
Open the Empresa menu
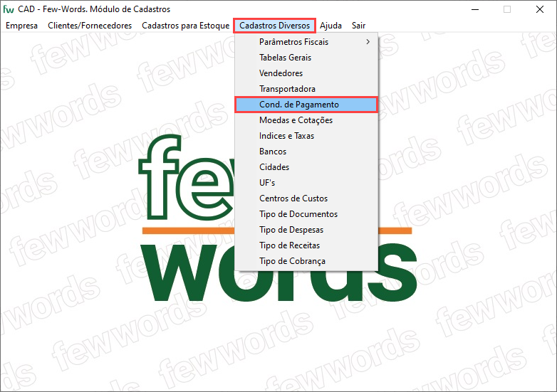tap(21, 26)
